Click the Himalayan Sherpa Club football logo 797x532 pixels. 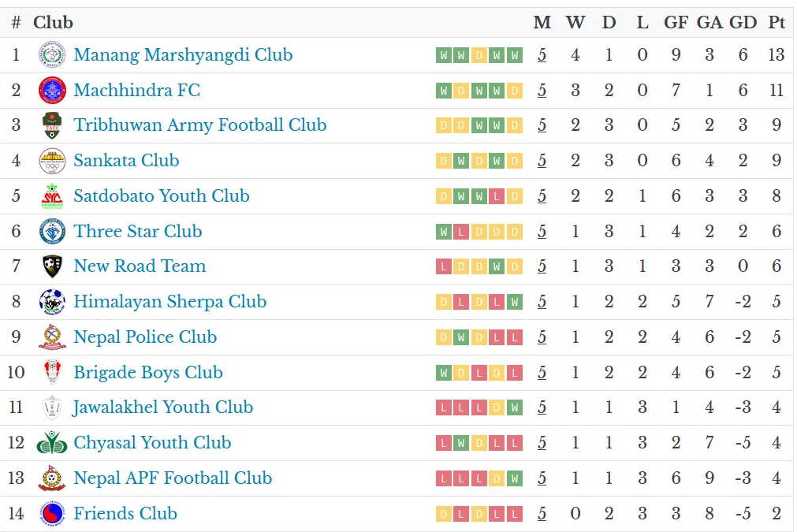pyautogui.click(x=52, y=302)
